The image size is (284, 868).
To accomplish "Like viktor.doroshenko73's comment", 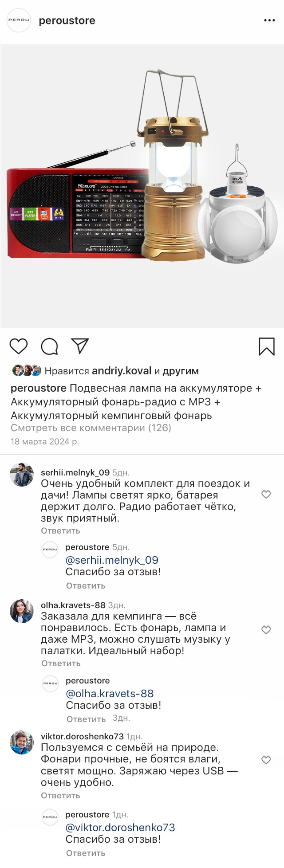I will pyautogui.click(x=266, y=760).
